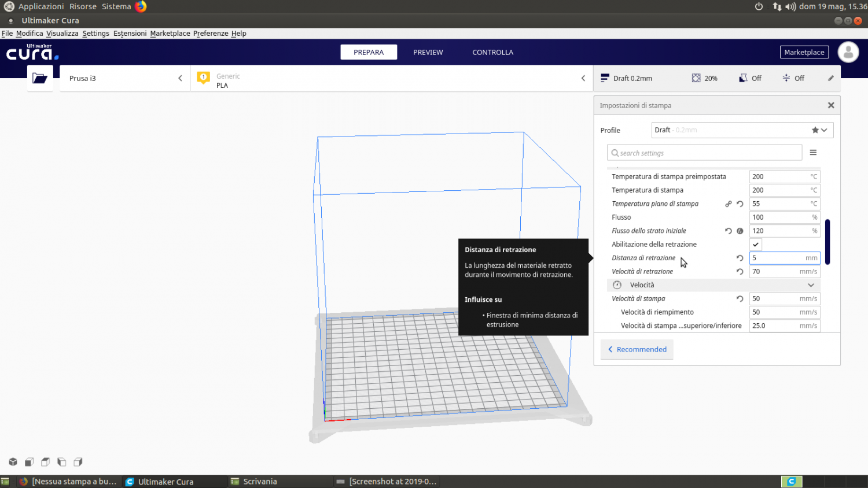Click show desktop icon in bottom panel
868x488 pixels.
pyautogui.click(x=5, y=481)
